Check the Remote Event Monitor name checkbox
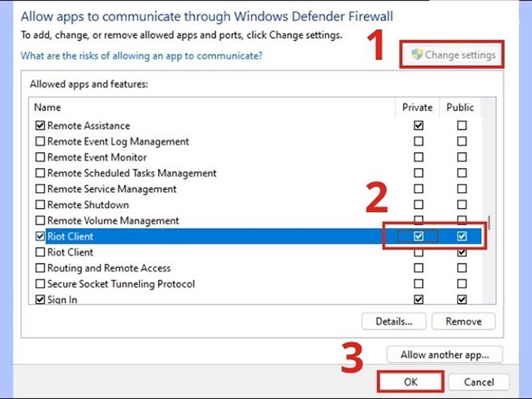Viewport: 532px width, 399px height. [x=40, y=157]
